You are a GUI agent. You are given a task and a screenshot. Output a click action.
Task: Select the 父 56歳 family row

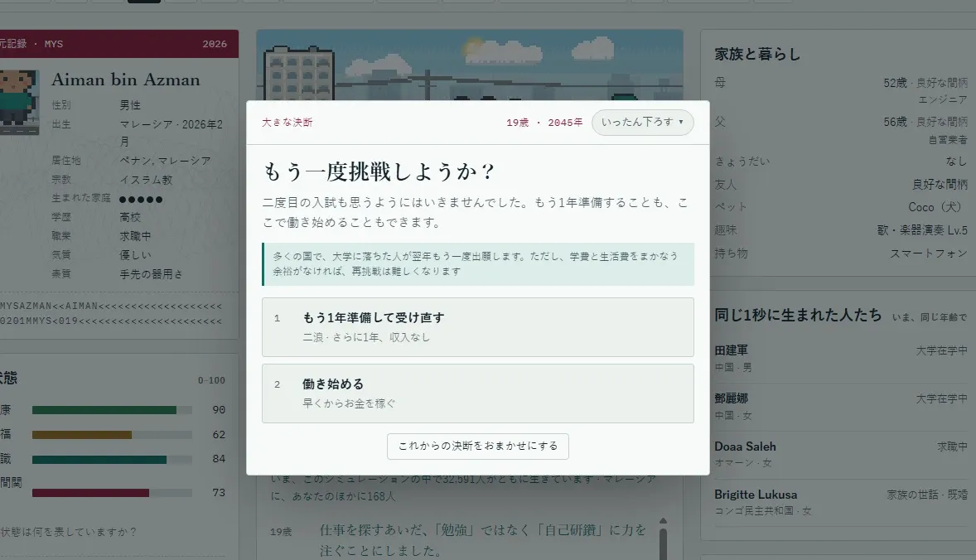841,130
